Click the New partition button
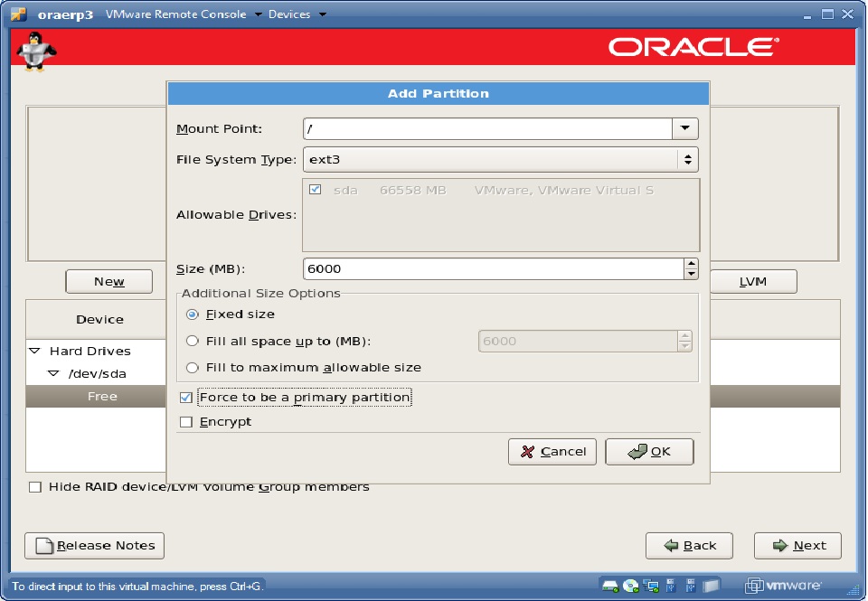 (x=109, y=281)
